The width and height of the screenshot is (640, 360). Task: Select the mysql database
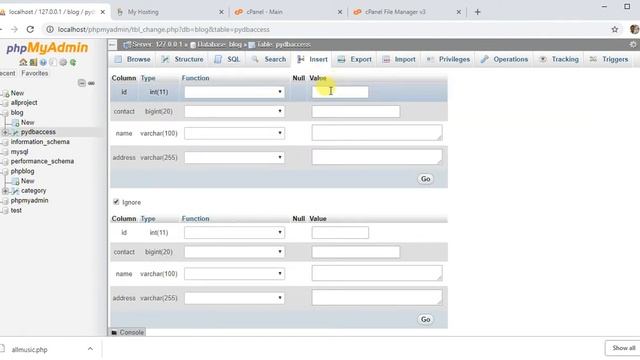coord(19,152)
